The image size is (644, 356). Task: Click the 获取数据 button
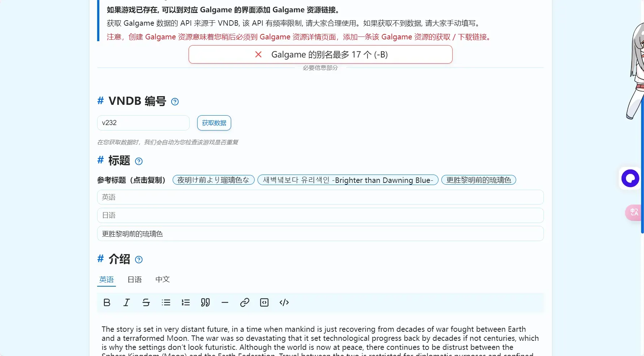(x=214, y=123)
